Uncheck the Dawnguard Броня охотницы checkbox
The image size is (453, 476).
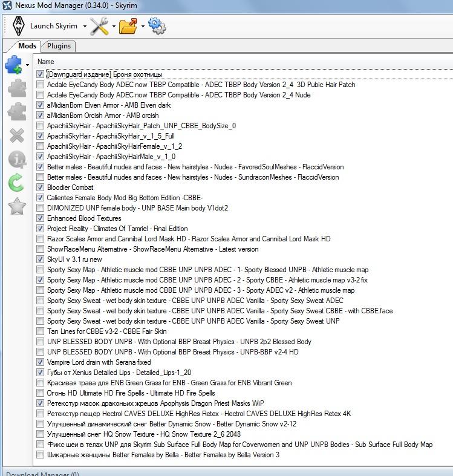[x=40, y=74]
